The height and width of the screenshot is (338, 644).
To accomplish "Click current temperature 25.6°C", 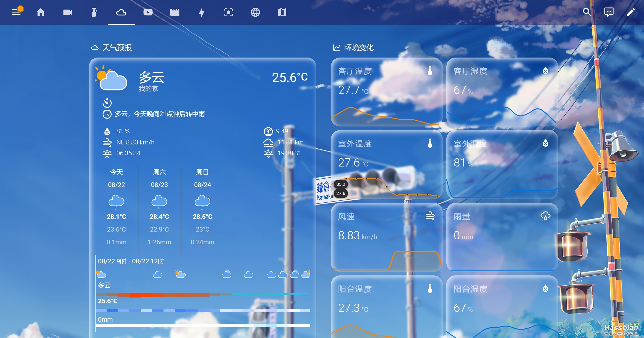I will tap(290, 77).
